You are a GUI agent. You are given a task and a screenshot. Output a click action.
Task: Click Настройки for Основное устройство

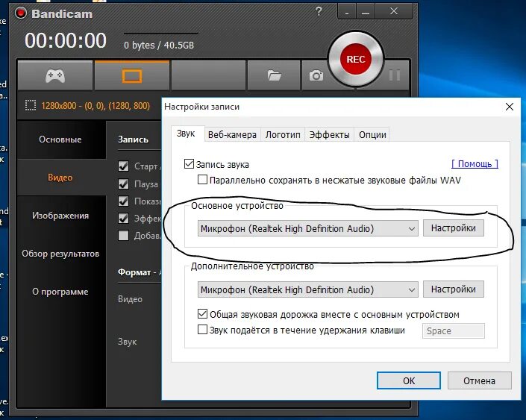tap(453, 228)
